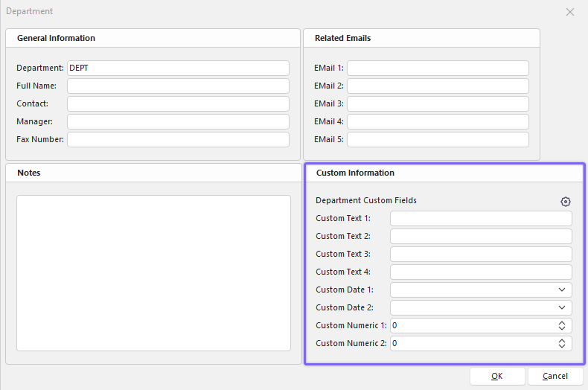
Task: Focus the Custom Text 1 field
Action: (x=481, y=218)
